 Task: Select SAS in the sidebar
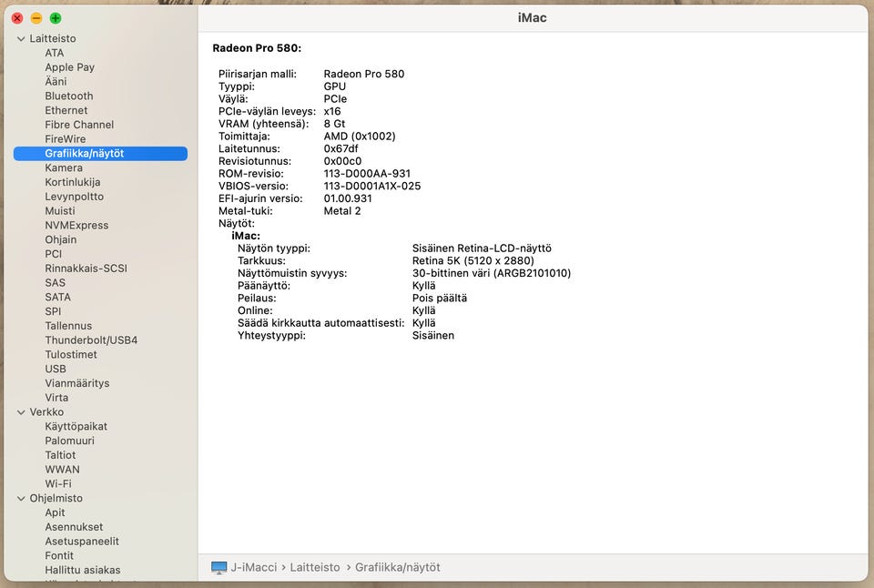(56, 283)
